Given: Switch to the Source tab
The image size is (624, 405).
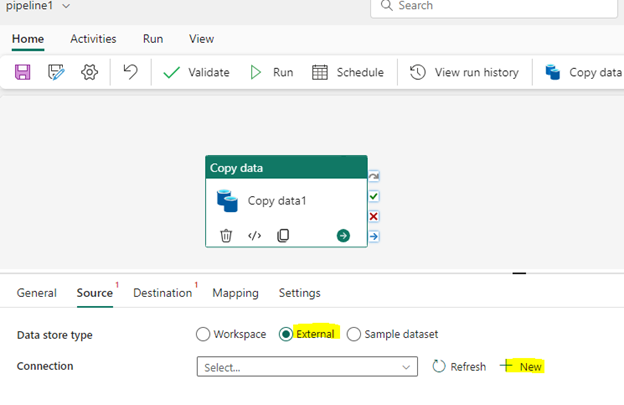Looking at the screenshot, I should point(95,293).
